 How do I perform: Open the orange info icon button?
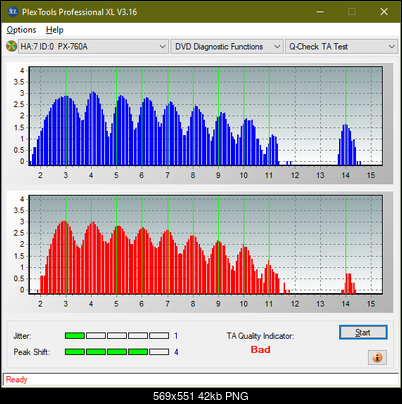(377, 358)
